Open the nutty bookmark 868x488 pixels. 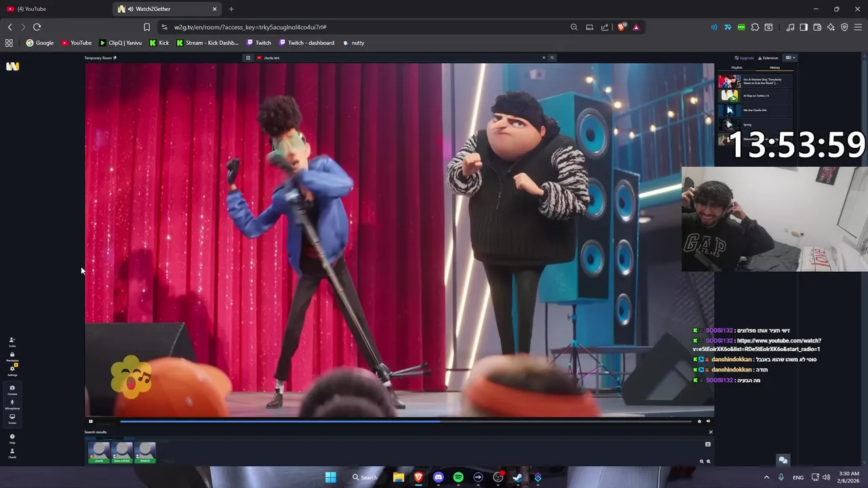coord(354,43)
